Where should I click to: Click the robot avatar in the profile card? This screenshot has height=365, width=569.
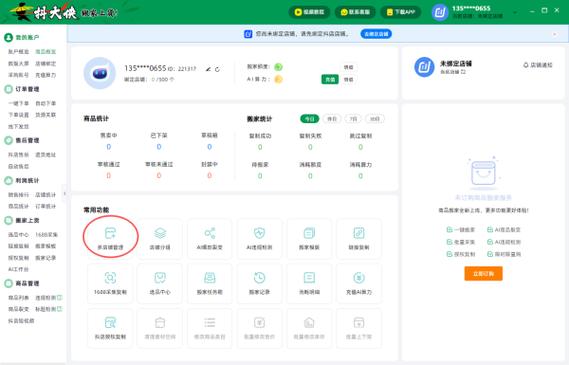[100, 73]
